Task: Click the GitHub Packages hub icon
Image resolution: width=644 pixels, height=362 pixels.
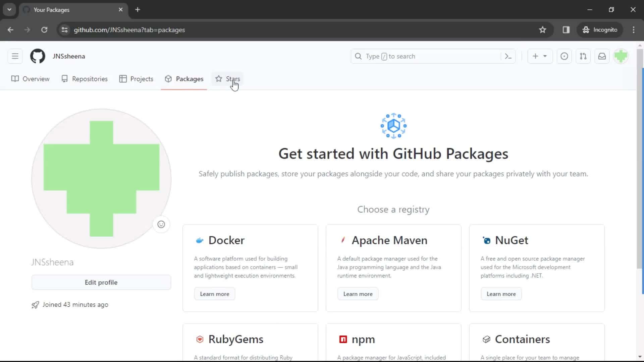Action: [x=393, y=126]
